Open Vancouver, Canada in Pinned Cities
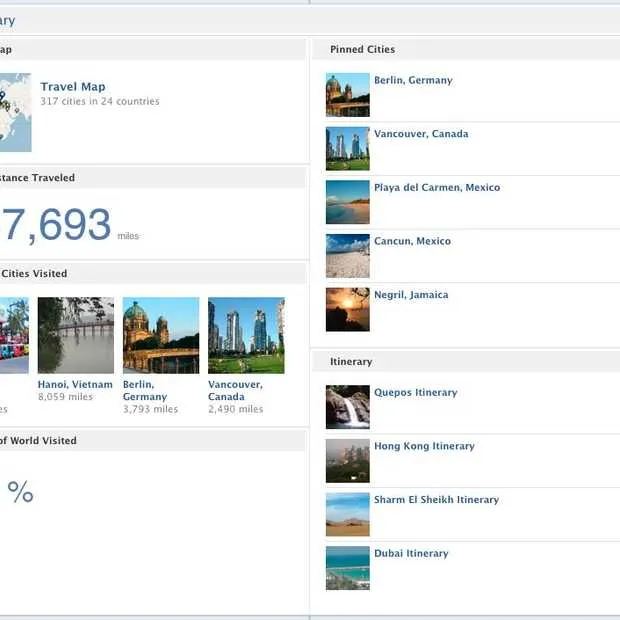 421,134
